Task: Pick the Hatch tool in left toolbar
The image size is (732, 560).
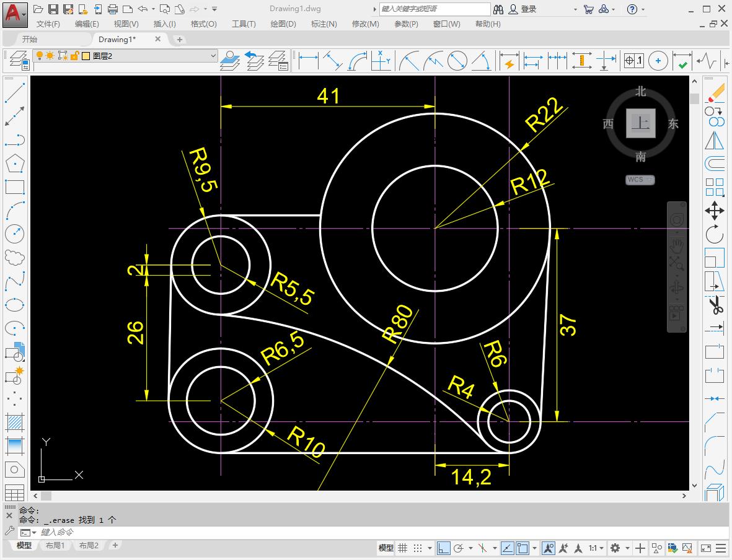Action: pyautogui.click(x=14, y=422)
